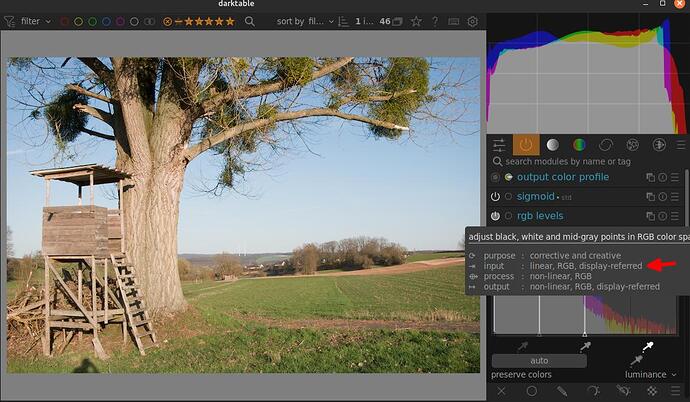Switch to effect modules group tab
The height and width of the screenshot is (402, 690).
(632, 145)
